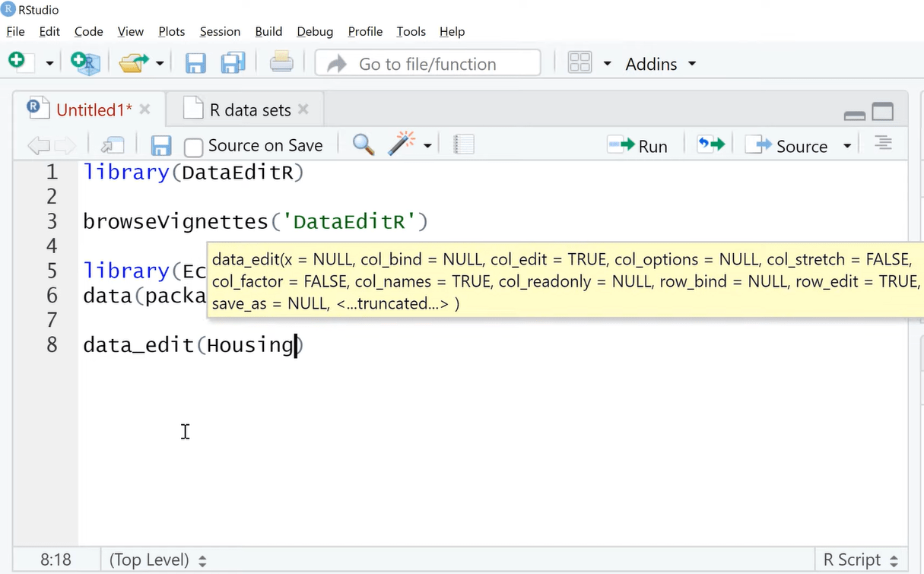Save script from editor toolbar
Screen dimensions: 924x574
click(161, 146)
